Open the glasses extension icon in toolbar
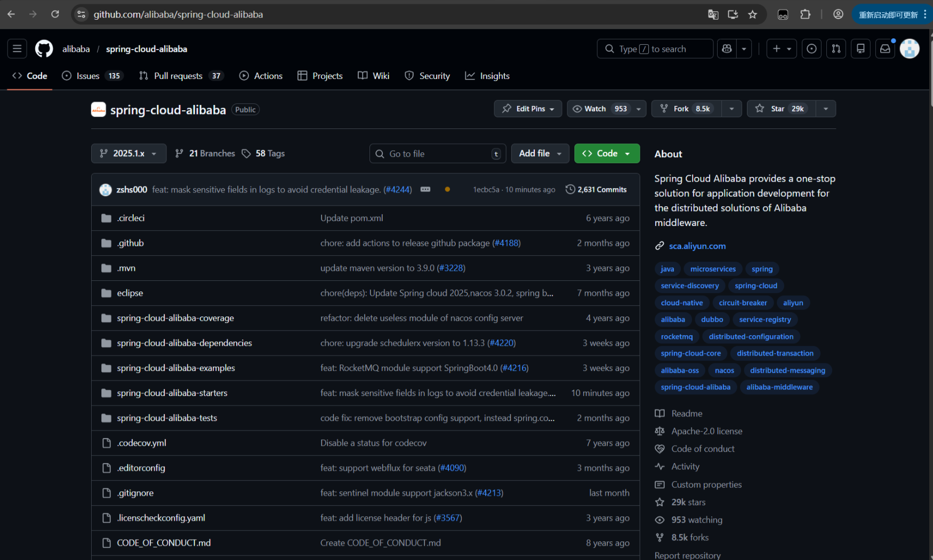 pos(783,14)
